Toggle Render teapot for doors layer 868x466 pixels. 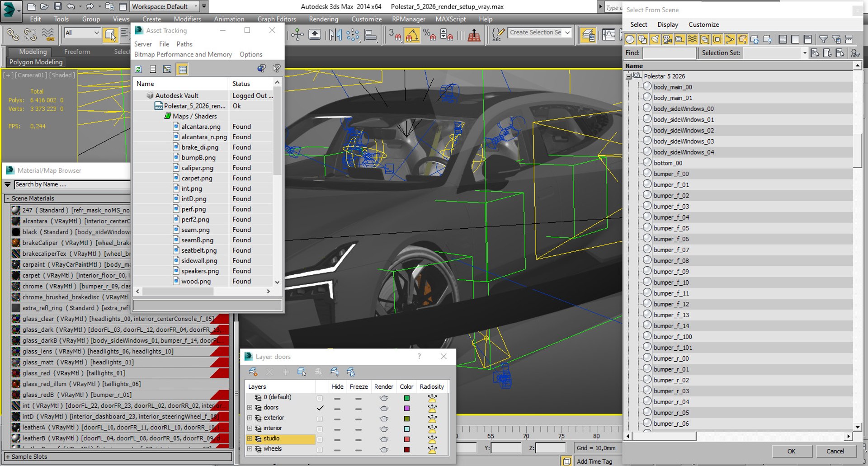[384, 408]
